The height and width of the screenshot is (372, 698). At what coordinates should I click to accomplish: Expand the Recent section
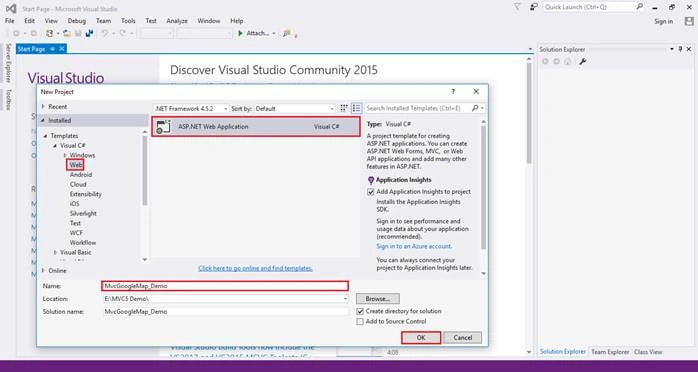pyautogui.click(x=43, y=107)
